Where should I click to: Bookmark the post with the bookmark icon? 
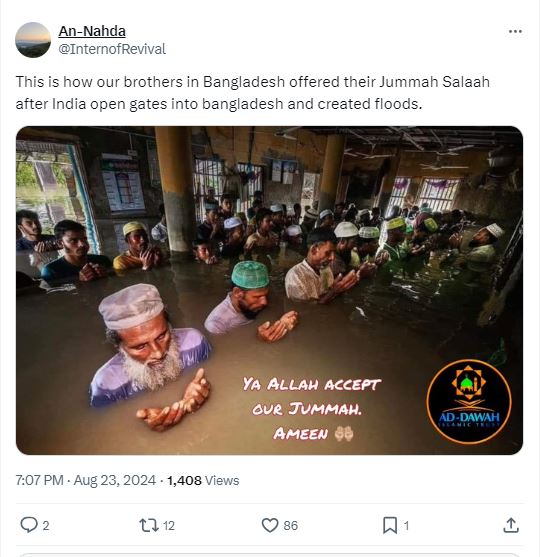(390, 525)
